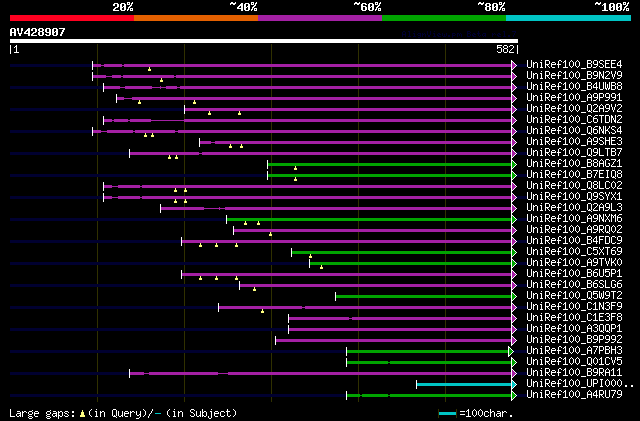Open hit UniRef100_A9P991
The image size is (640, 421).
click(x=574, y=98)
